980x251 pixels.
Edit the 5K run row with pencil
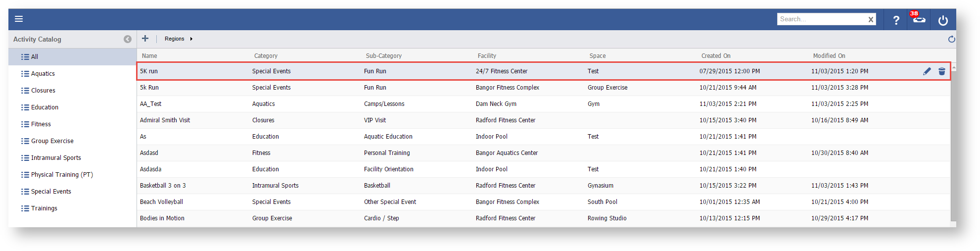pos(927,71)
